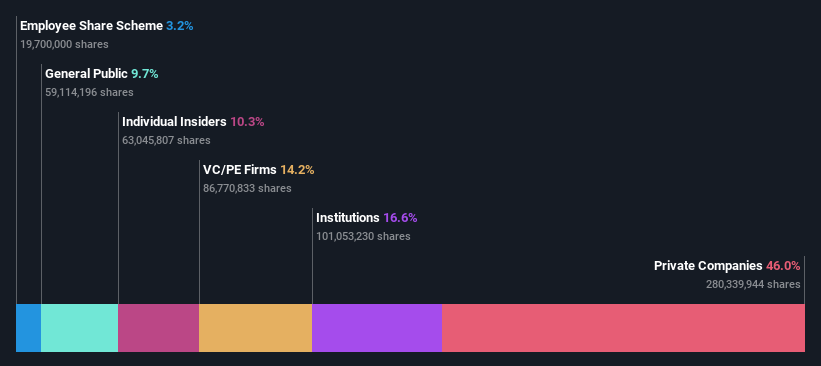The image size is (821, 366).
Task: Select the teal General Public bar segment
Action: [80, 328]
